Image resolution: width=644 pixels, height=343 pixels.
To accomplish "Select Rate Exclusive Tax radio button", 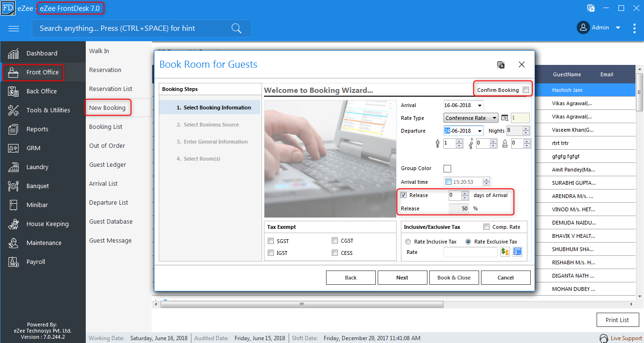I will click(468, 242).
